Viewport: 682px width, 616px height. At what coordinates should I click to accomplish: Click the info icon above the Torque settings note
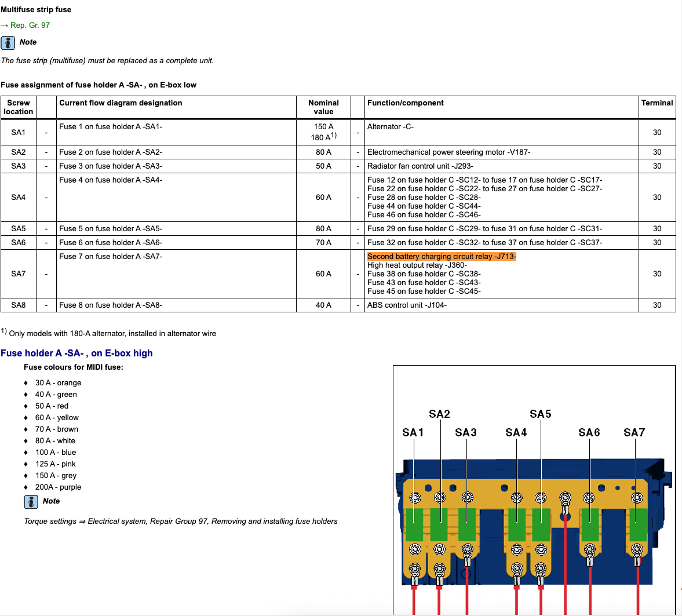31,502
